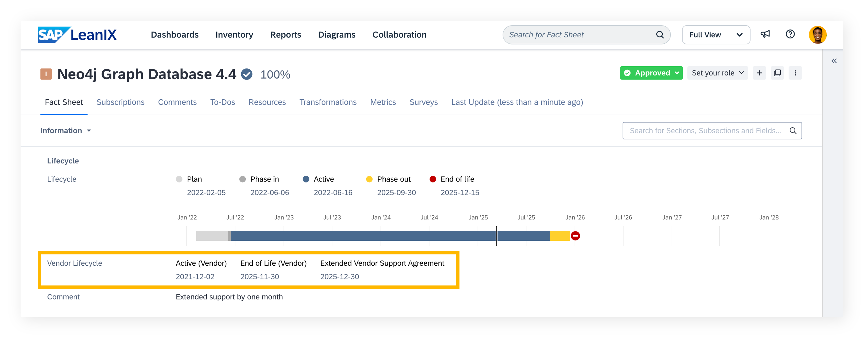Viewport: 868px width, 343px height.
Task: Open the Reports menu
Action: tap(285, 35)
